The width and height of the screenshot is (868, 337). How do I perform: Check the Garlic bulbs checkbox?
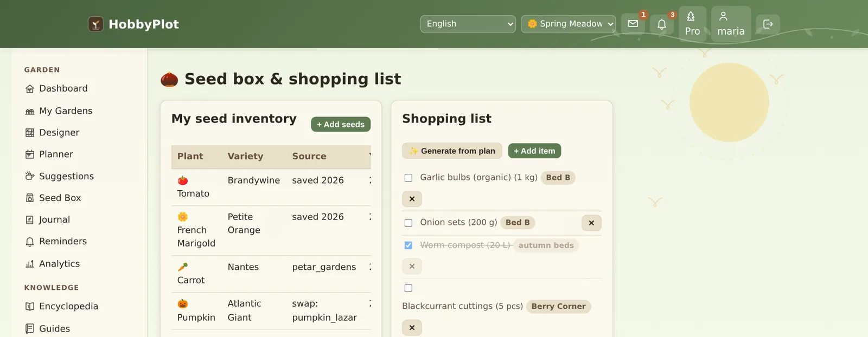pyautogui.click(x=409, y=178)
